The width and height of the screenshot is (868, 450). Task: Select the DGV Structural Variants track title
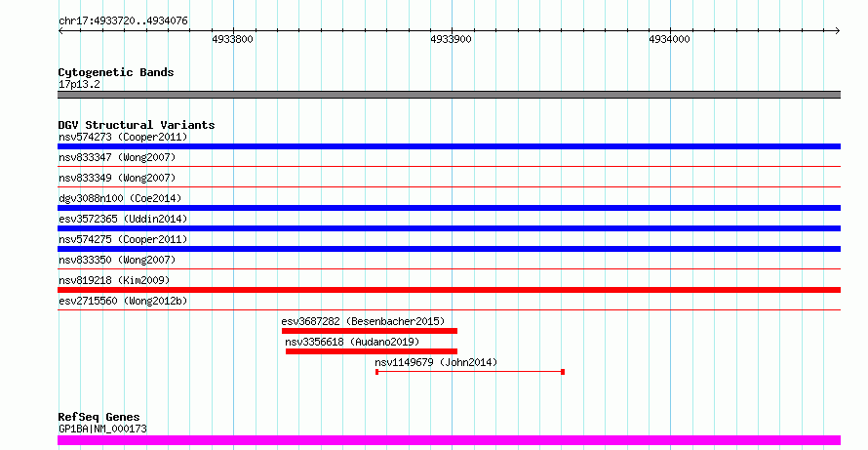coord(137,125)
